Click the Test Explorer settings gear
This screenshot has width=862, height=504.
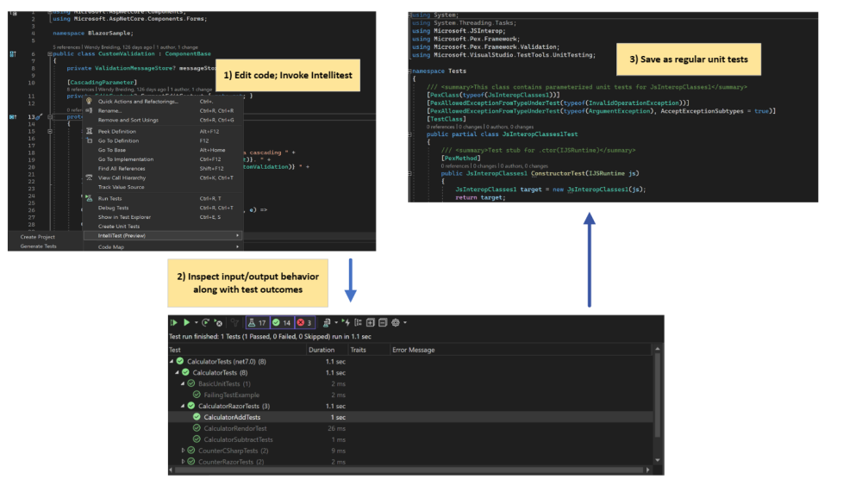click(x=396, y=322)
